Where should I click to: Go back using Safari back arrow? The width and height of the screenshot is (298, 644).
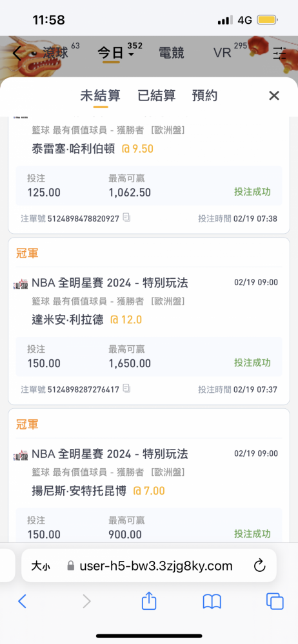pos(22,601)
